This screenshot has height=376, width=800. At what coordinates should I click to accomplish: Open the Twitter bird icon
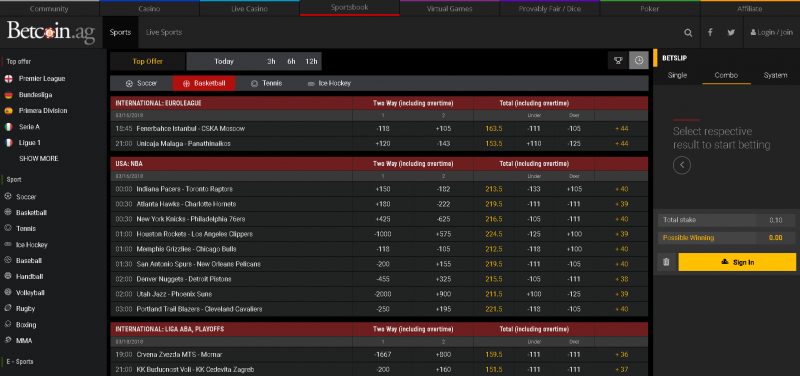click(x=731, y=32)
